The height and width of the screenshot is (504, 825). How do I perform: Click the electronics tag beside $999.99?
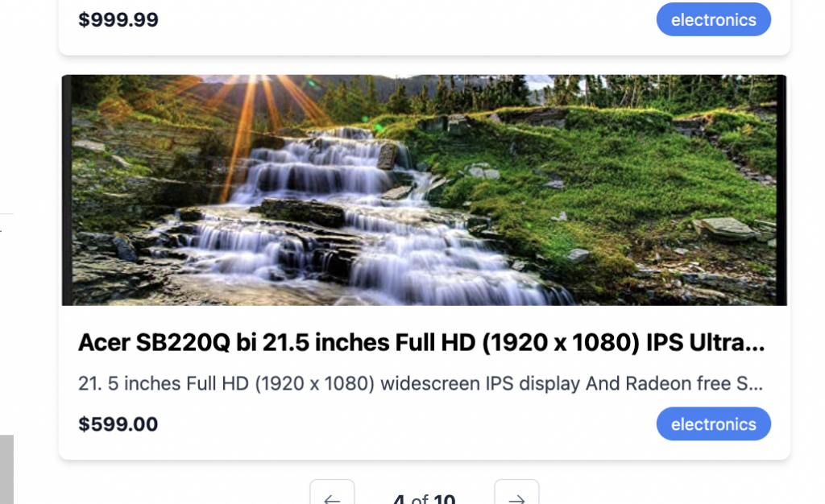pyautogui.click(x=714, y=19)
